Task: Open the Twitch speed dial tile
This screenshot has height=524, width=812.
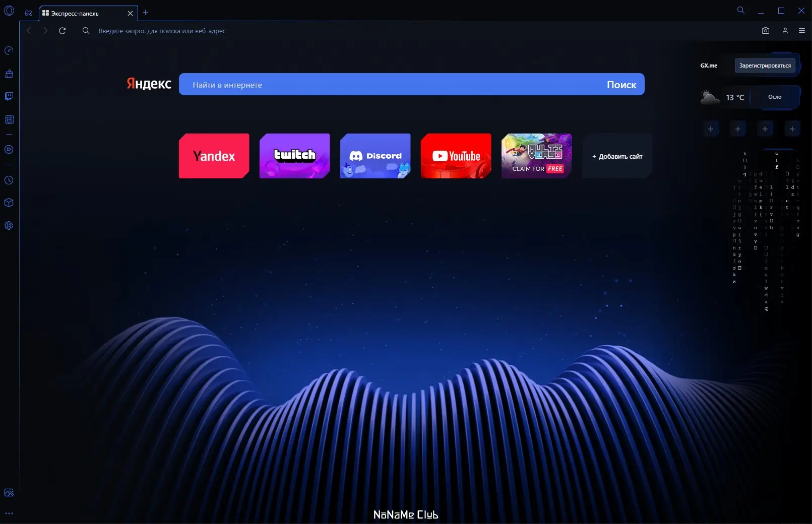Action: (x=295, y=156)
